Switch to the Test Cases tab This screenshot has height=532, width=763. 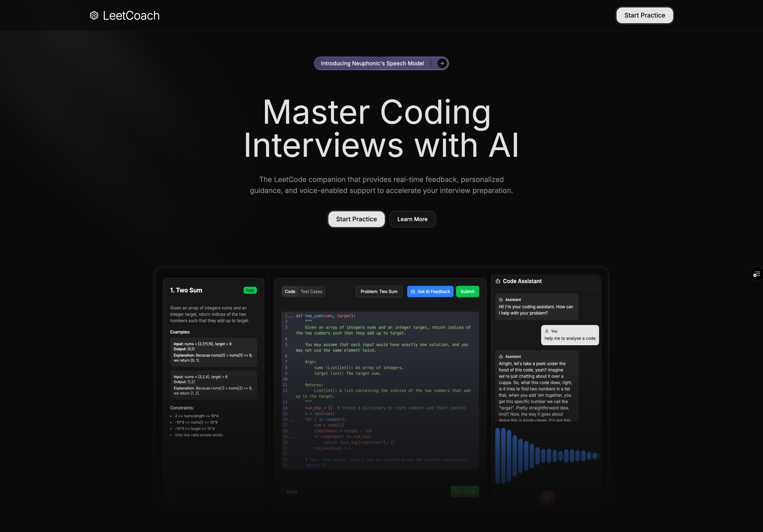pyautogui.click(x=311, y=292)
